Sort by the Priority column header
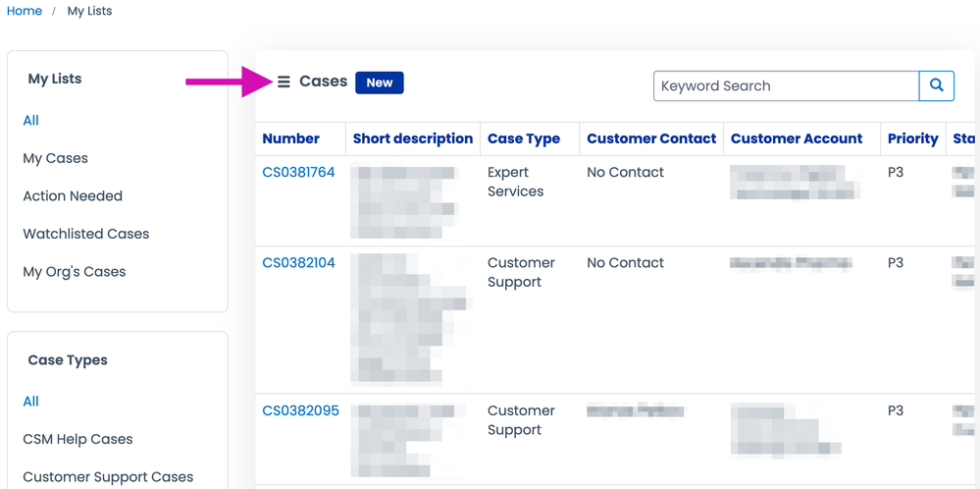980x489 pixels. tap(912, 138)
